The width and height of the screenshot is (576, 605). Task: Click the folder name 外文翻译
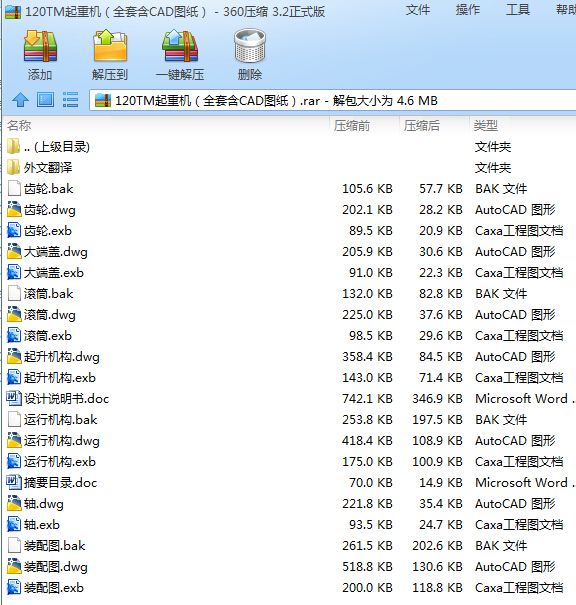click(x=48, y=168)
